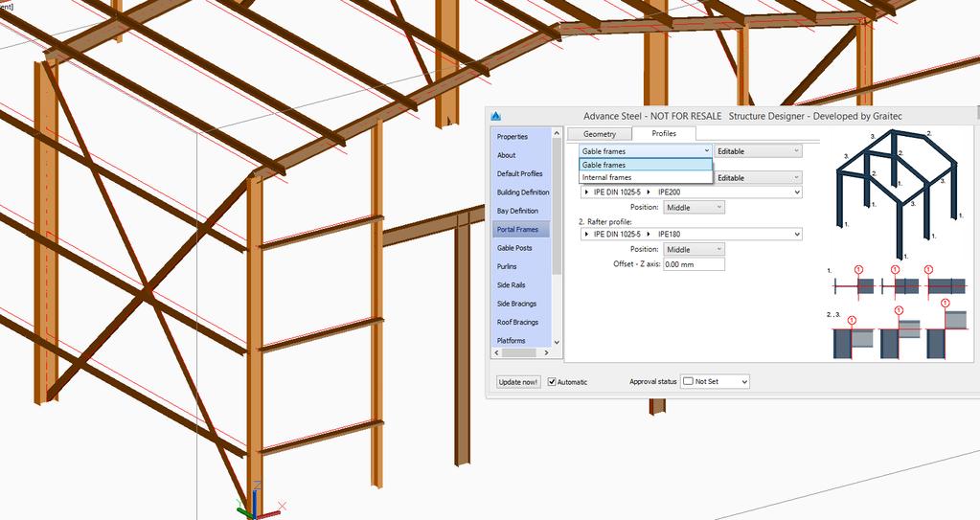Open the Gable frames dropdown at top
This screenshot has height=520, width=980.
[x=645, y=150]
